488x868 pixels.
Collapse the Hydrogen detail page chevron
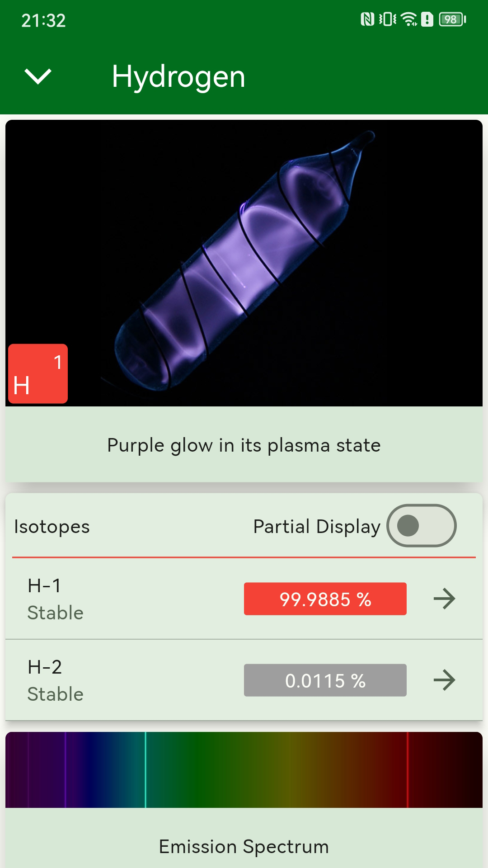(x=38, y=76)
